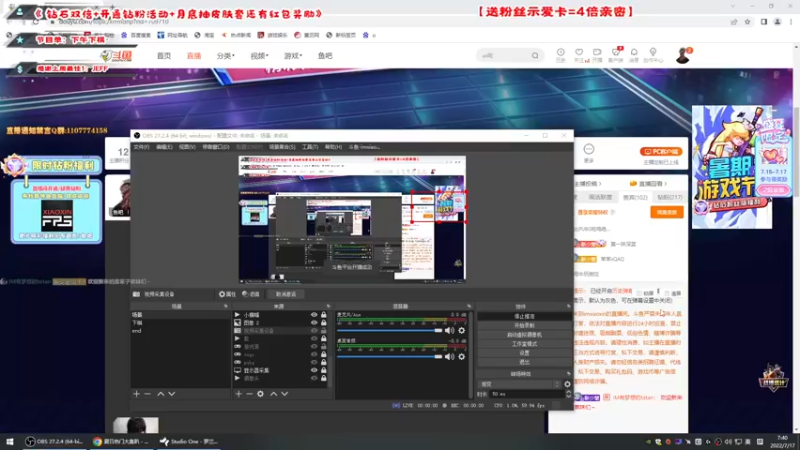Remove selected source with minus icon
800x450 pixels.
click(249, 394)
